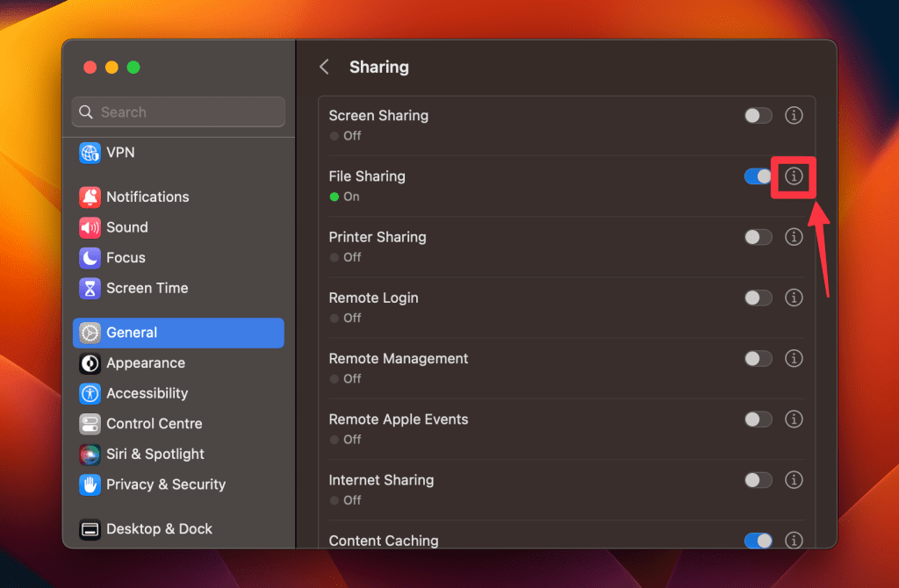899x588 pixels.
Task: Click the Search field in sidebar
Action: (x=178, y=112)
